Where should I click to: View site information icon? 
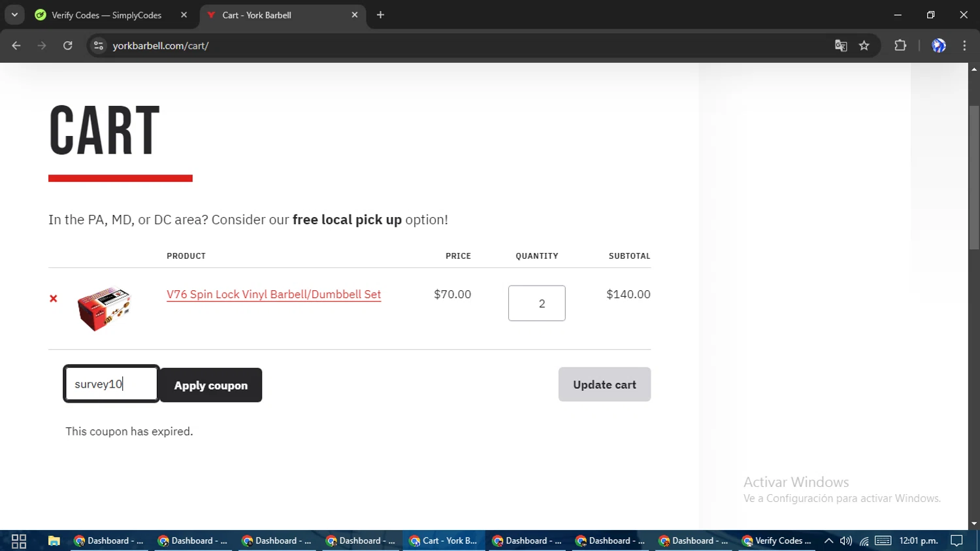pos(99,46)
